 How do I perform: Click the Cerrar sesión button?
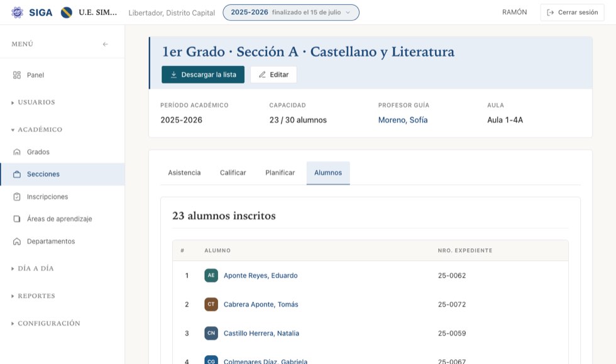[x=572, y=13]
